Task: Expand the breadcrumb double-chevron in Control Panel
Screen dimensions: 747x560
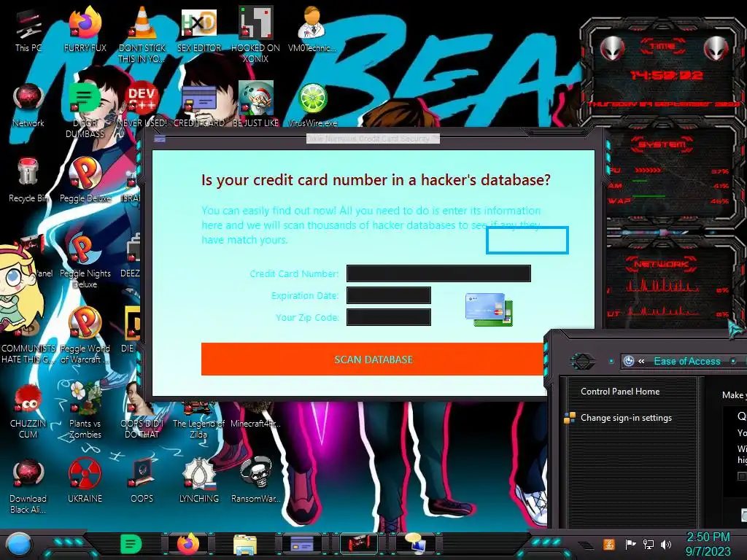Action: point(641,361)
